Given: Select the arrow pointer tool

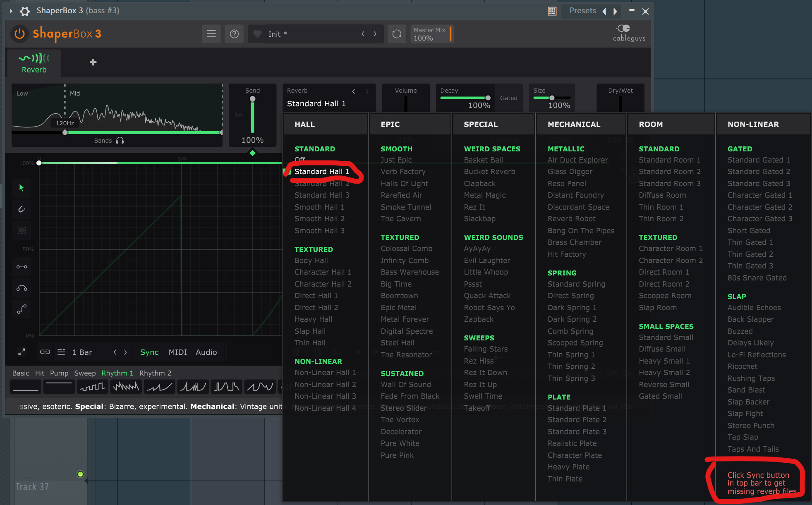Looking at the screenshot, I should [x=22, y=188].
